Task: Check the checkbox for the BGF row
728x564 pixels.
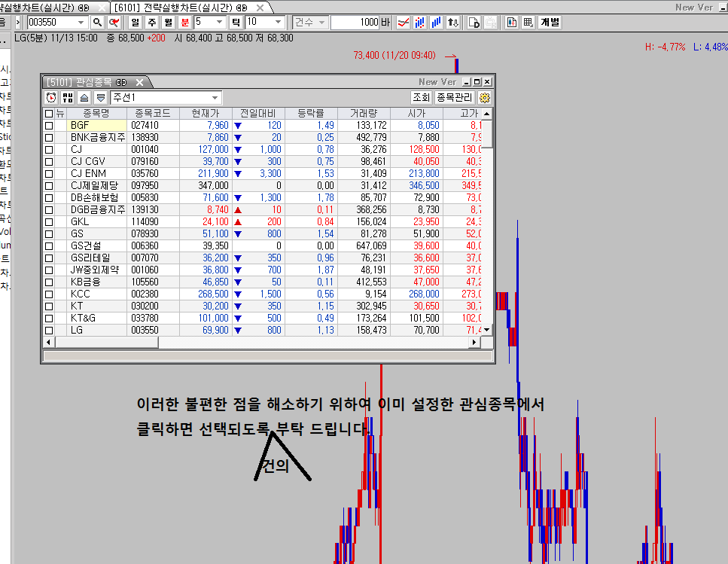Action: click(x=49, y=126)
